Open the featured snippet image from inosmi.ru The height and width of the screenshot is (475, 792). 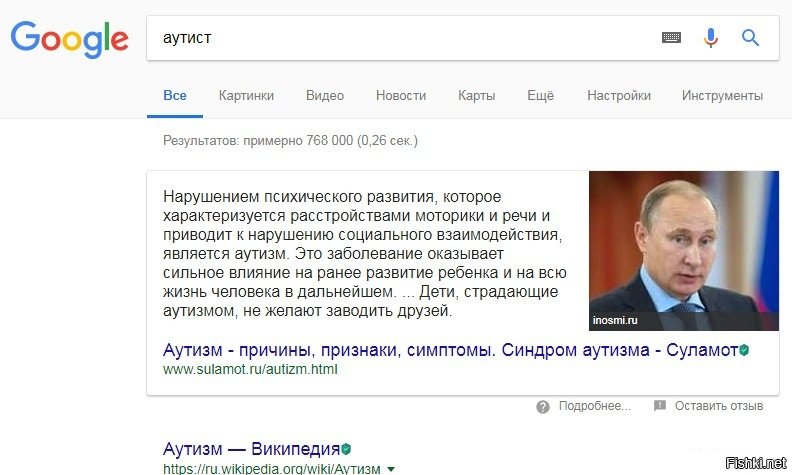click(684, 251)
